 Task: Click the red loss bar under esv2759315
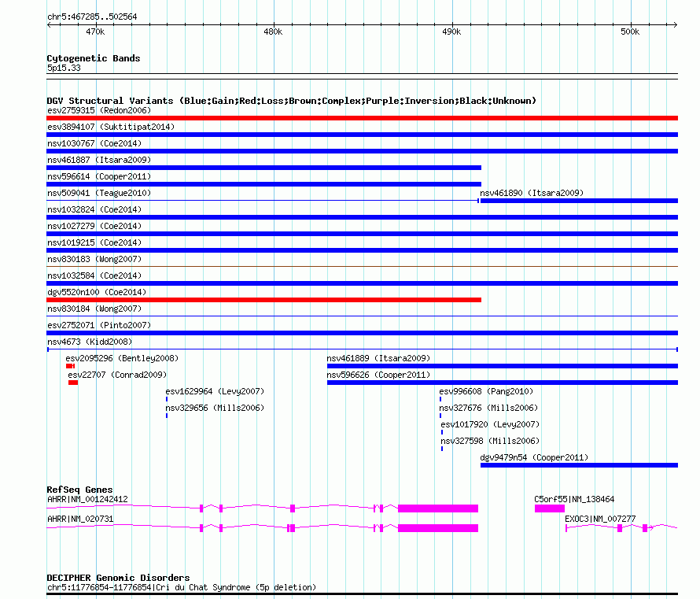[x=362, y=118]
